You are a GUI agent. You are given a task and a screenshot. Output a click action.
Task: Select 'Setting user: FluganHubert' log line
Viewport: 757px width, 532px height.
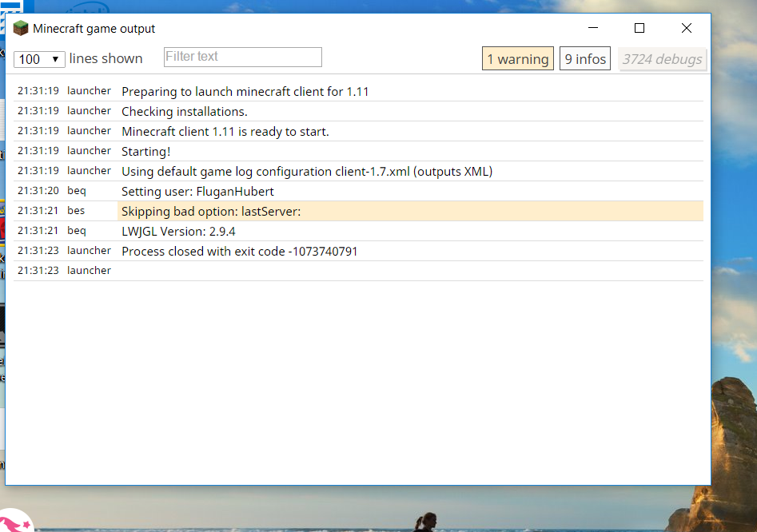(x=358, y=191)
